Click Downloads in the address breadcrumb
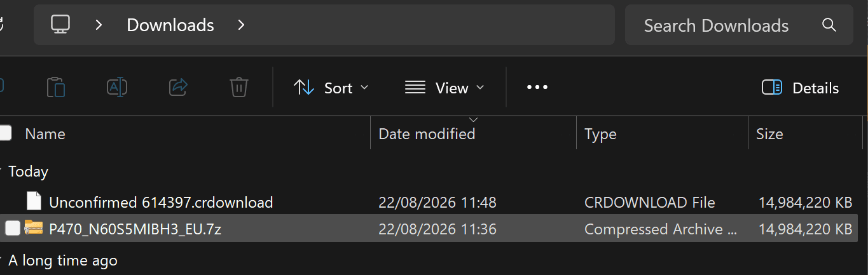Viewport: 868px width, 275px height. click(x=170, y=25)
